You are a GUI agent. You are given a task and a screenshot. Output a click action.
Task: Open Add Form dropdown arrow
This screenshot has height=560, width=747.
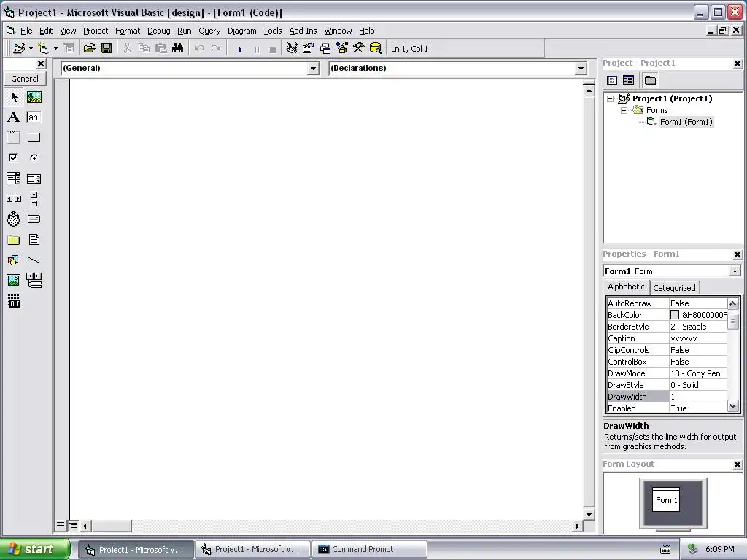click(x=55, y=49)
